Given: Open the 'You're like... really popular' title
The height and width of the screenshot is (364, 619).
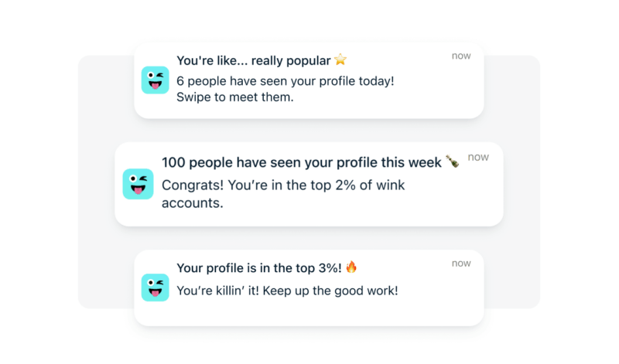Looking at the screenshot, I should [253, 60].
